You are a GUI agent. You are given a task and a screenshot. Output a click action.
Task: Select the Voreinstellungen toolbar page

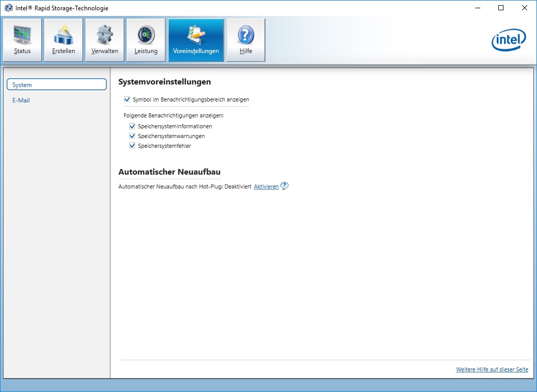[196, 40]
